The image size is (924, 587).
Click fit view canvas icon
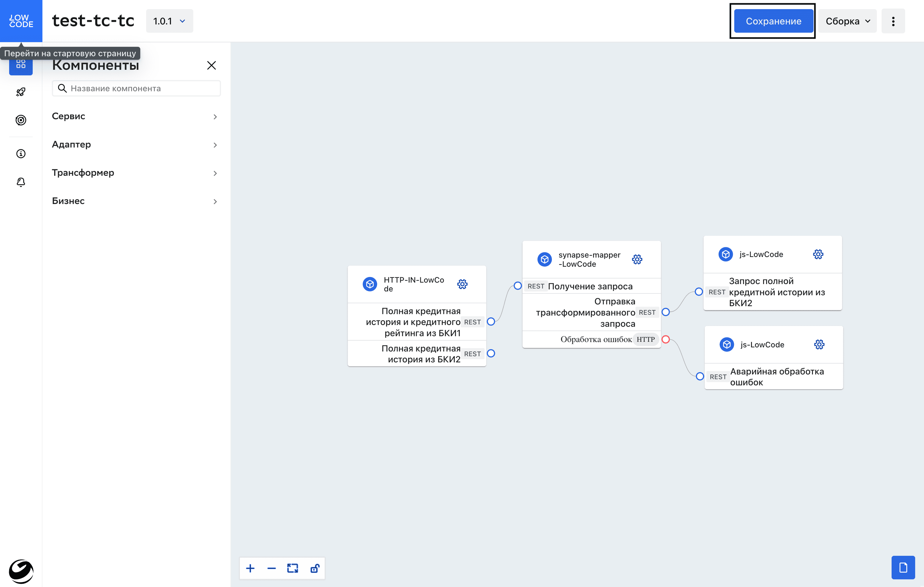(x=292, y=568)
